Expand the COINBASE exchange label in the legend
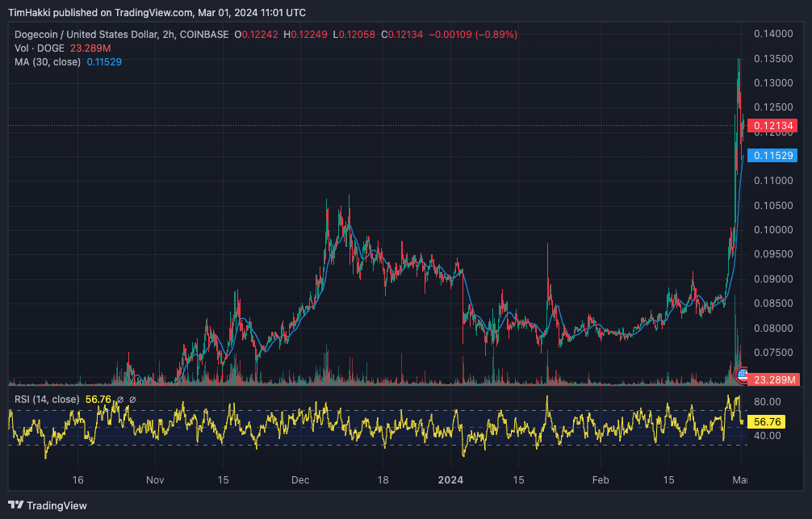The height and width of the screenshot is (519, 812). pyautogui.click(x=203, y=35)
